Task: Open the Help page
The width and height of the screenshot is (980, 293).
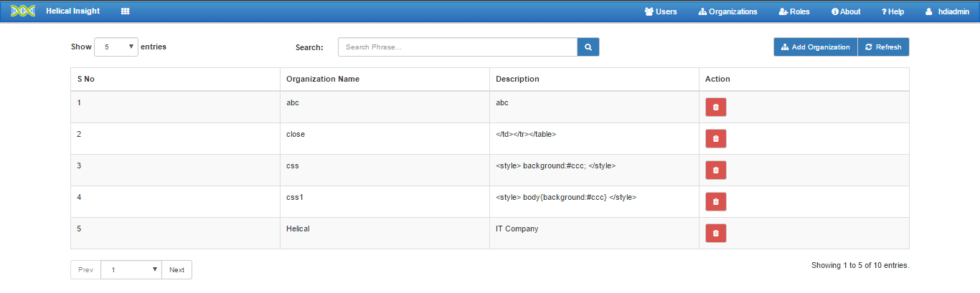Action: [892, 11]
